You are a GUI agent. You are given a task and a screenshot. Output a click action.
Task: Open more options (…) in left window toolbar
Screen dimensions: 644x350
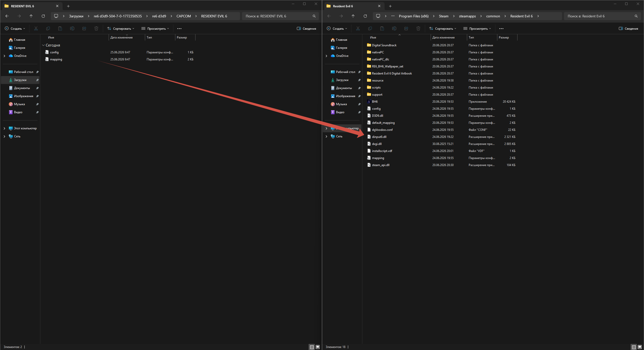(179, 28)
